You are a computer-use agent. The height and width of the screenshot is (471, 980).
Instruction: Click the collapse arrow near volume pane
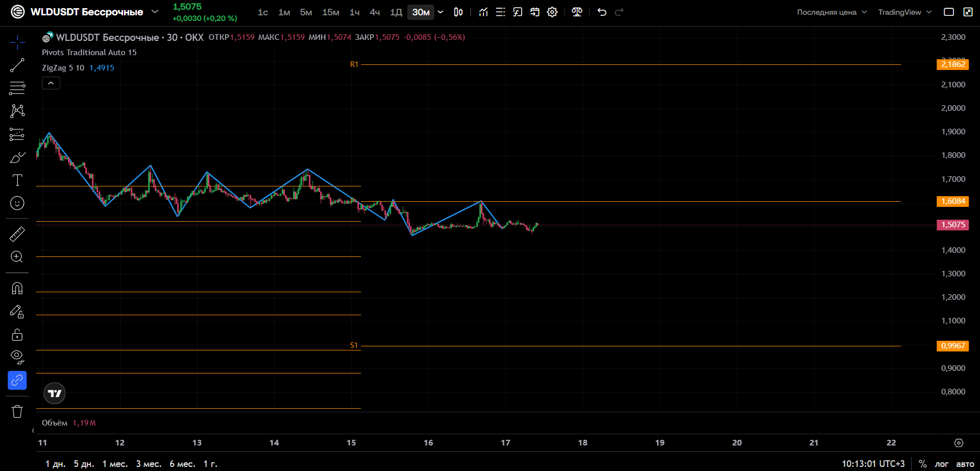click(33, 431)
